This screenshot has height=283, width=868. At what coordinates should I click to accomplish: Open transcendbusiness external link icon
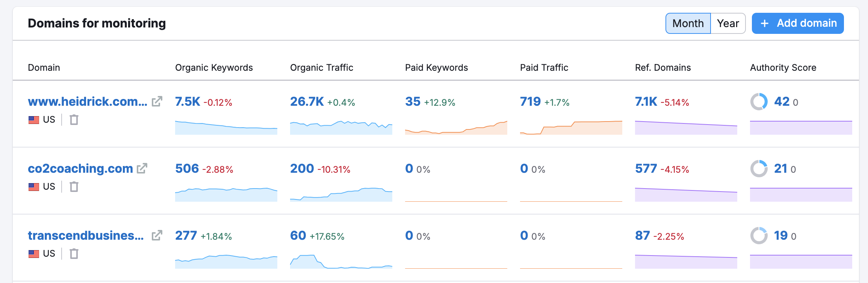pos(157,236)
